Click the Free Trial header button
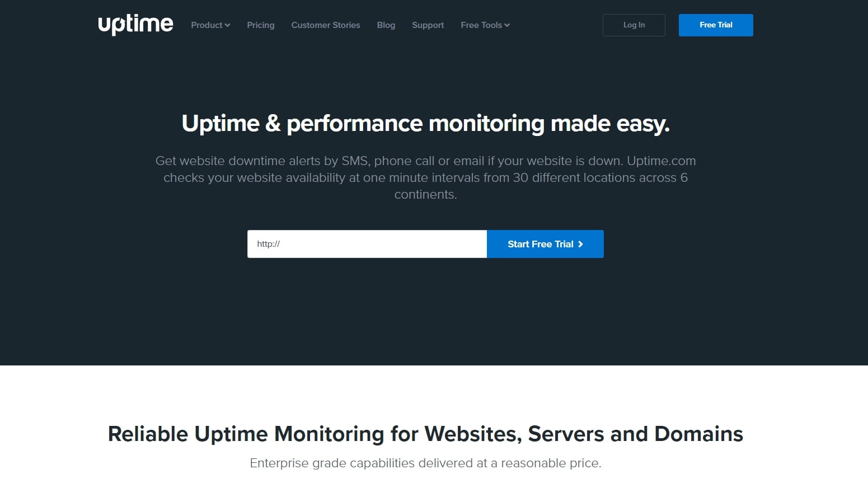The width and height of the screenshot is (868, 488). (x=716, y=25)
